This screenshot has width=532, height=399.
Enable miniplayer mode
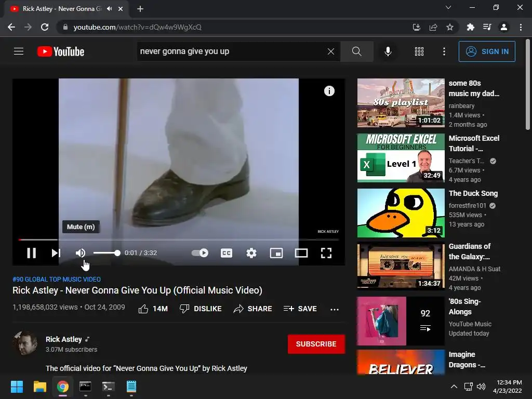point(276,253)
